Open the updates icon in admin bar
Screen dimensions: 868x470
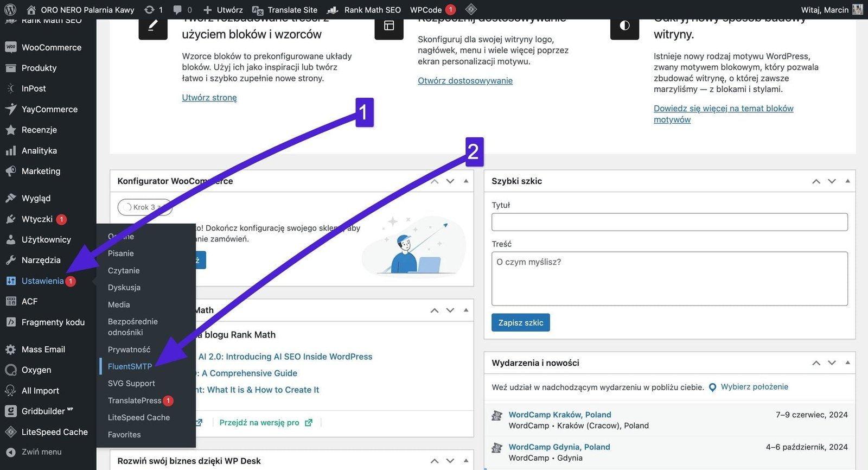point(149,10)
